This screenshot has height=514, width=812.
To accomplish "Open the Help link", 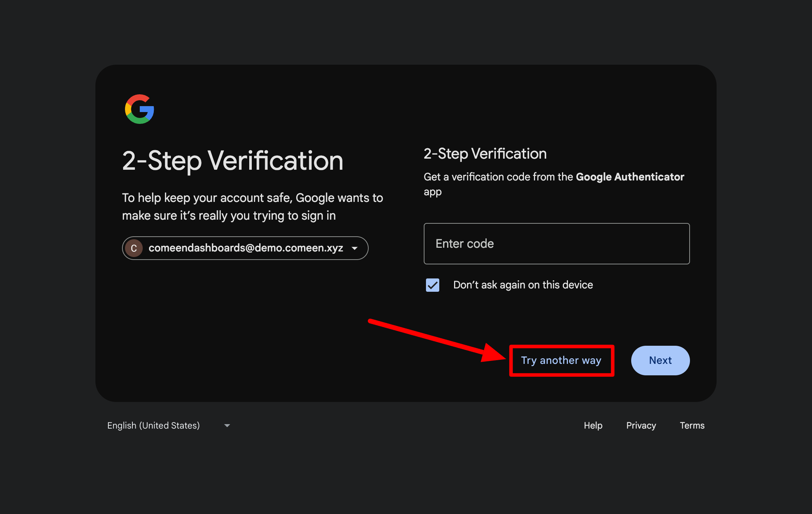I will pyautogui.click(x=593, y=426).
